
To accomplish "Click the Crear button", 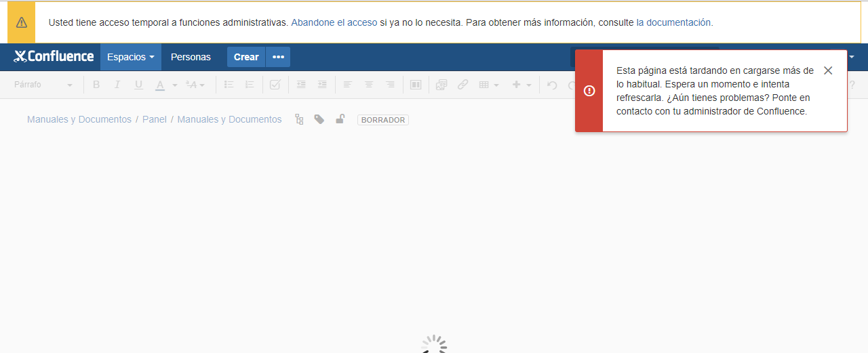I will coord(246,57).
